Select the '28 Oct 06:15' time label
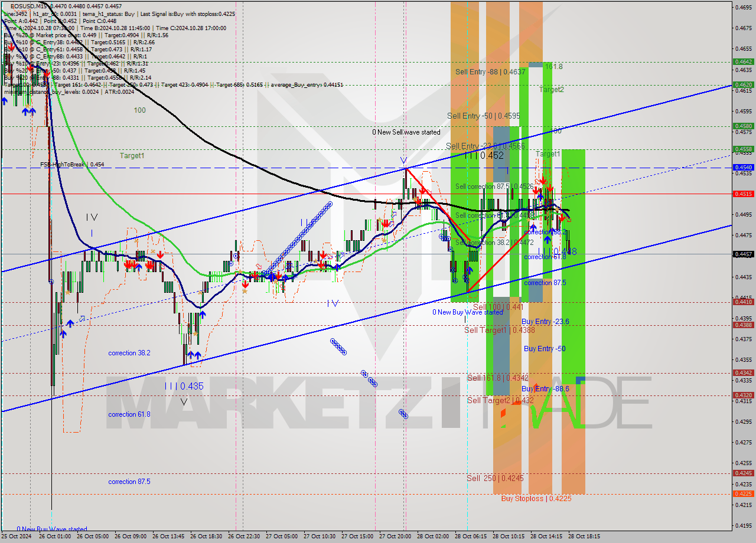 click(x=471, y=537)
